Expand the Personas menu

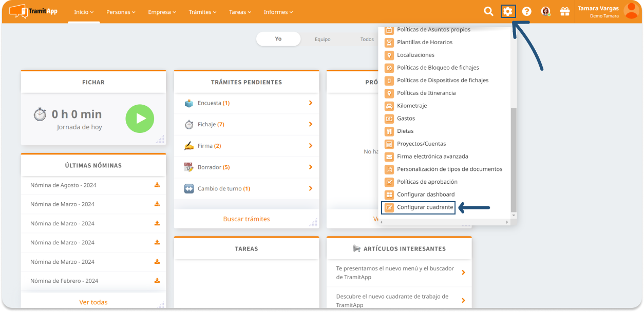pos(121,12)
